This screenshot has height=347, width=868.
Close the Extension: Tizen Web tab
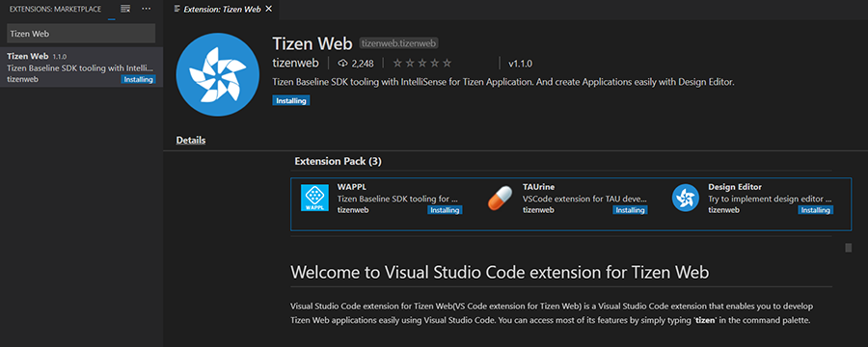269,9
